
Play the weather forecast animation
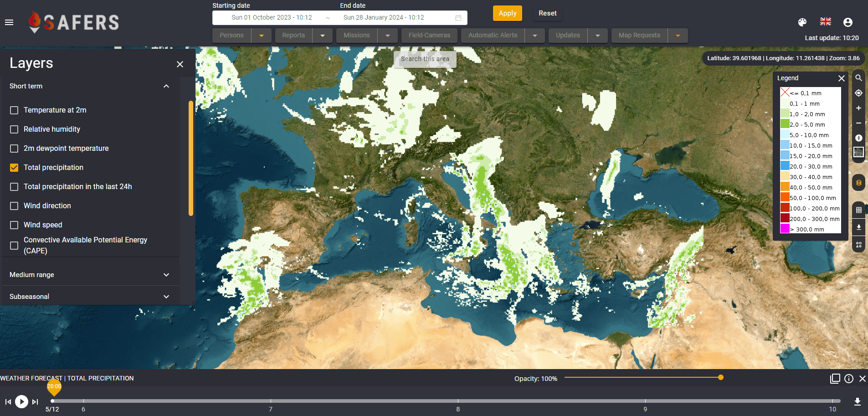21,401
